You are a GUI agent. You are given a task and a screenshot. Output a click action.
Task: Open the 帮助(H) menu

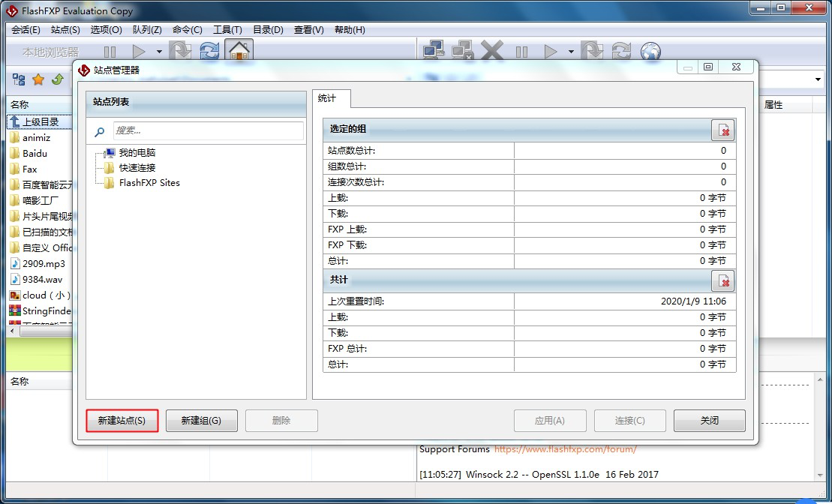[350, 30]
